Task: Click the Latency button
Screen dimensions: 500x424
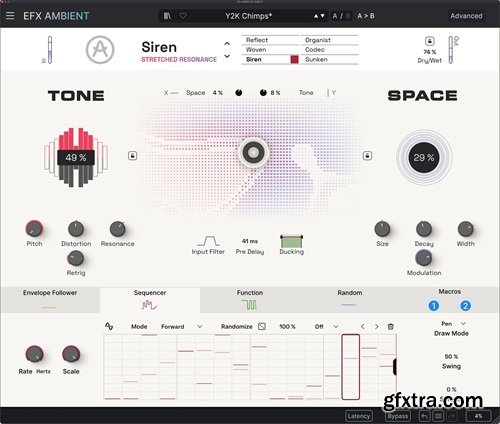Action: 359,416
